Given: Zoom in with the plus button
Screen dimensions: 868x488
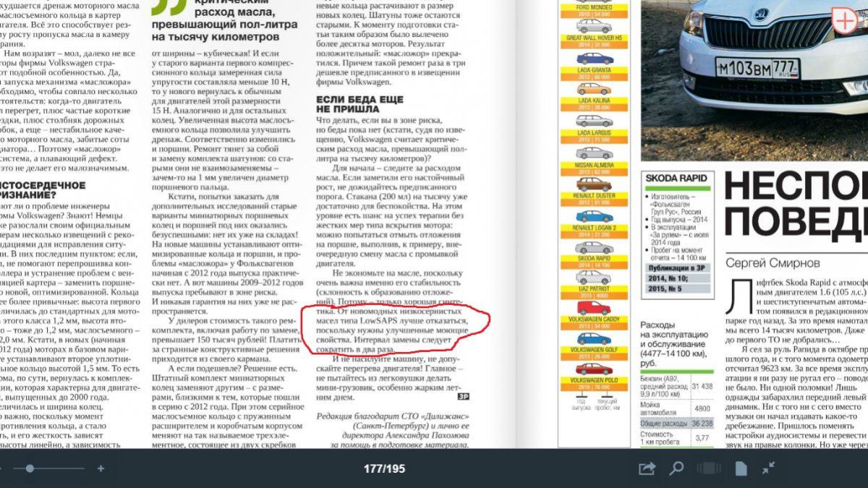Looking at the screenshot, I should [x=101, y=468].
